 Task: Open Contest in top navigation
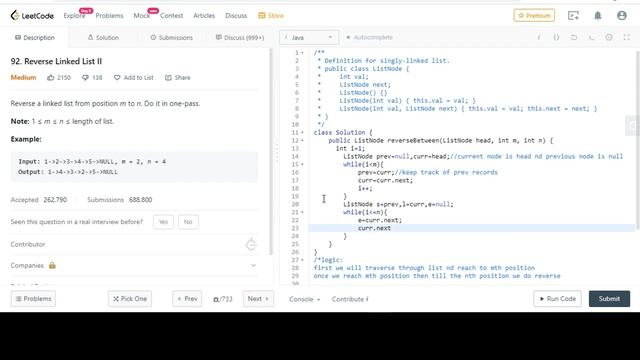coord(171,16)
